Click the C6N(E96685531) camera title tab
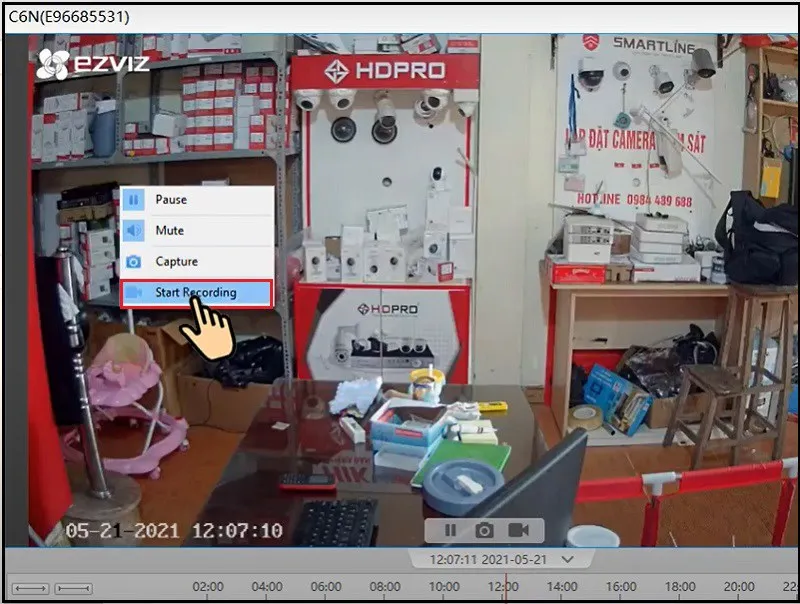The width and height of the screenshot is (800, 604). coord(70,14)
